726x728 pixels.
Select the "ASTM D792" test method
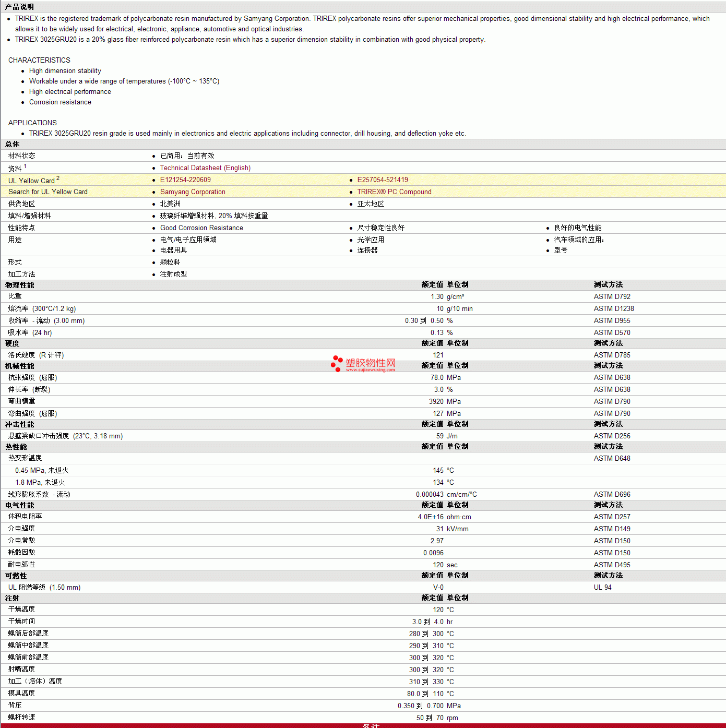612,297
